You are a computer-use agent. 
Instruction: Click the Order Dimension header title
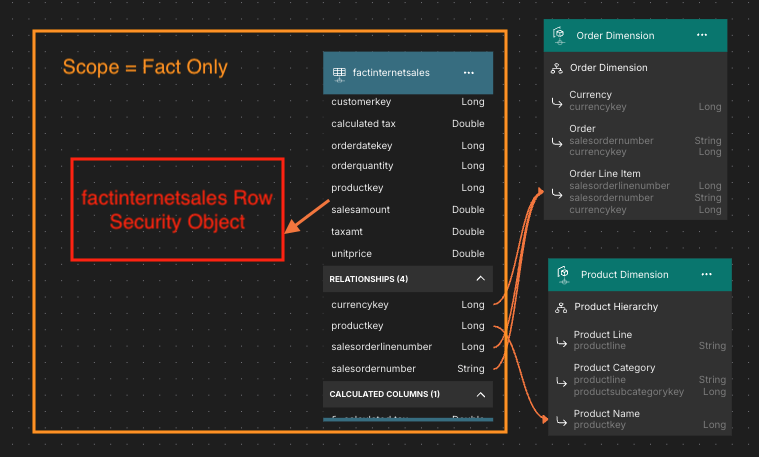[x=615, y=35]
